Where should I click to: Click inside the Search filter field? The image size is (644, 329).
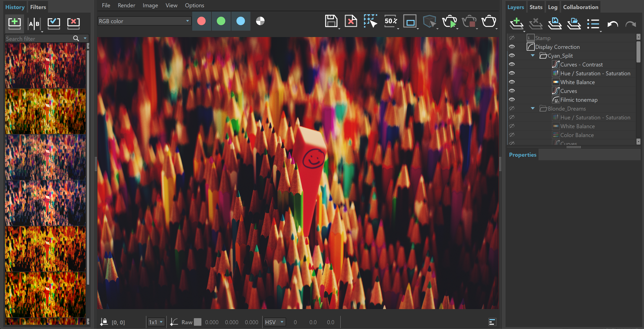click(x=39, y=39)
